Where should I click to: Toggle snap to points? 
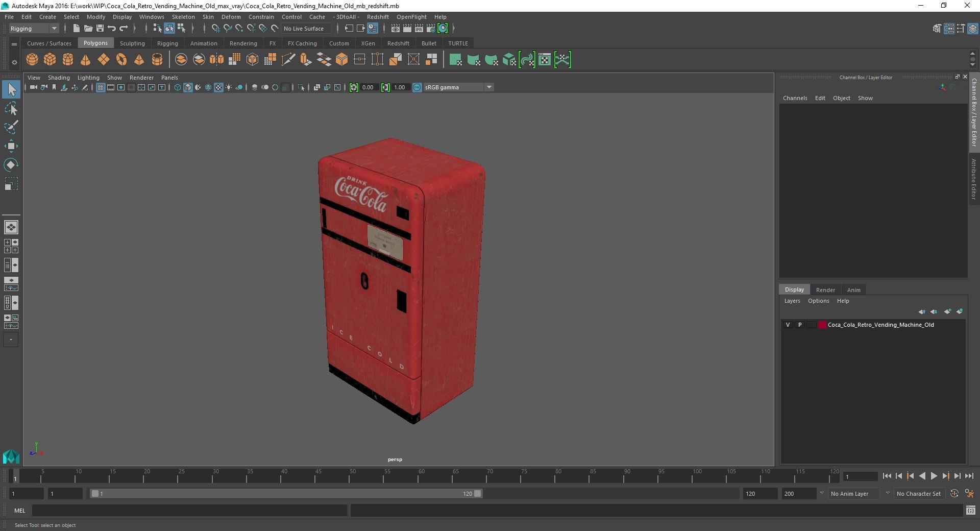[239, 29]
